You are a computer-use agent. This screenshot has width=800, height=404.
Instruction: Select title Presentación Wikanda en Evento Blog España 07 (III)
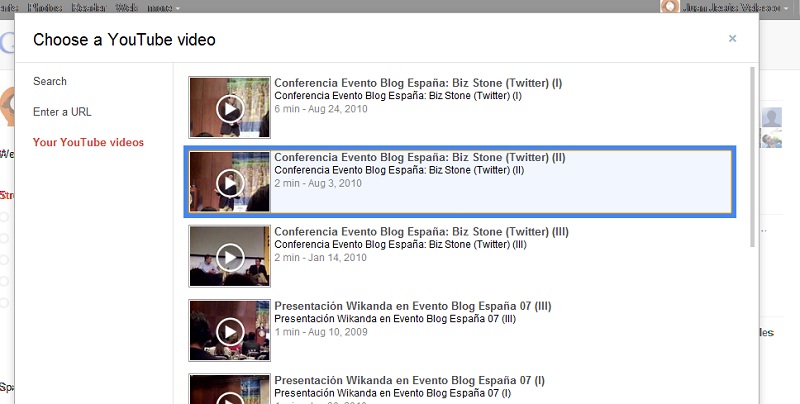pos(413,307)
